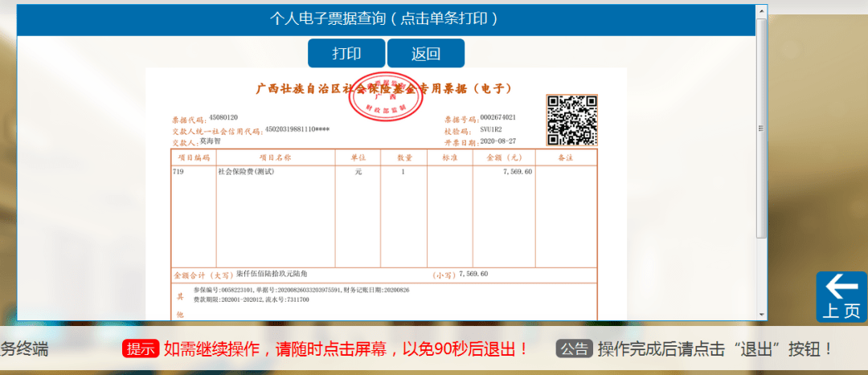Click the scrollbar down arrow
The height and width of the screenshot is (375, 868).
[x=762, y=314]
